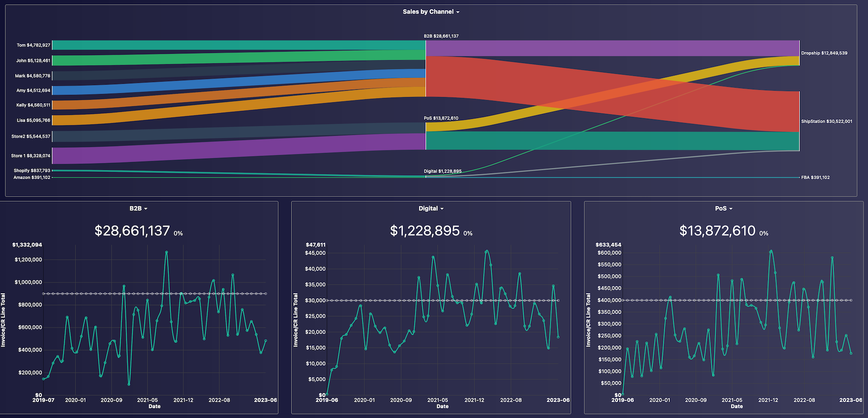The image size is (868, 418).
Task: Select the FBA $391,102 destination label
Action: click(x=815, y=177)
